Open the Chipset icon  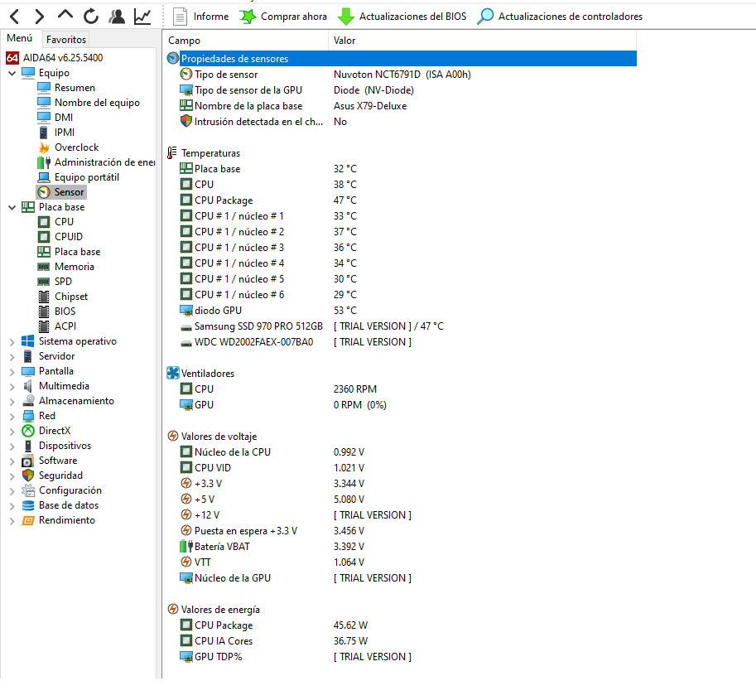point(44,297)
